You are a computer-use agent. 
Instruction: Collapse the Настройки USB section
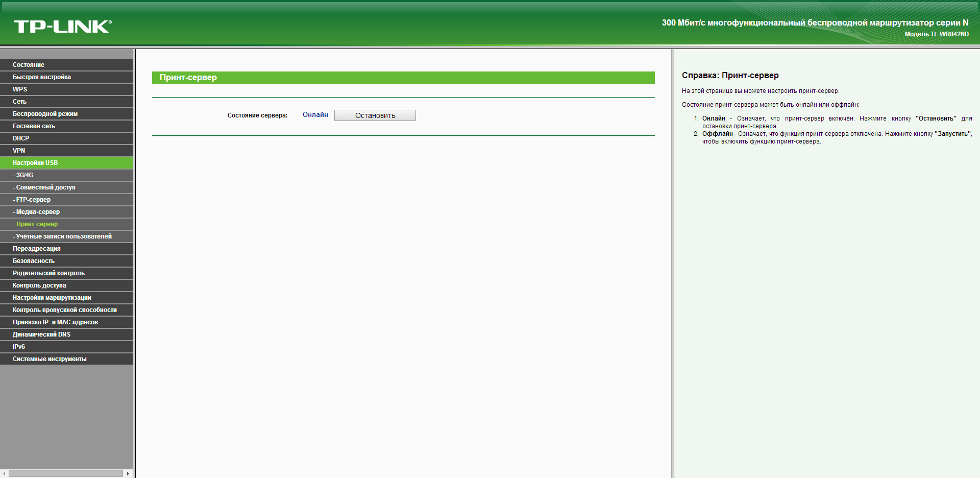pyautogui.click(x=66, y=163)
